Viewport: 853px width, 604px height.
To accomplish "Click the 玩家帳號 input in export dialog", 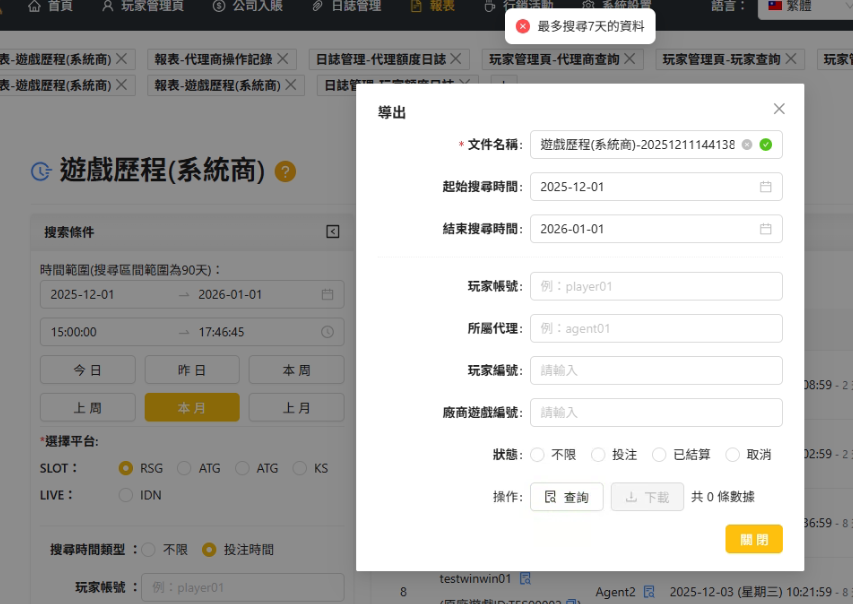I will tap(656, 287).
